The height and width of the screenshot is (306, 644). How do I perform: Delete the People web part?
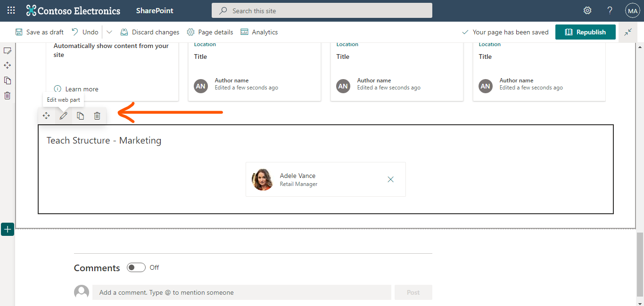pyautogui.click(x=97, y=115)
